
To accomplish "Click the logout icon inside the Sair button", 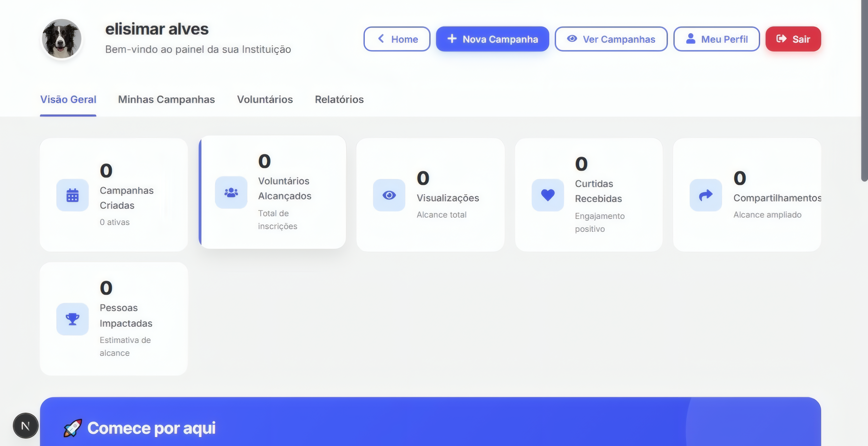I will (781, 39).
